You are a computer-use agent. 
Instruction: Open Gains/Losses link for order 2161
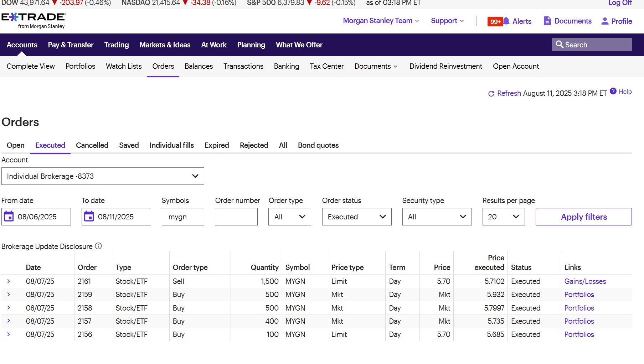(585, 281)
